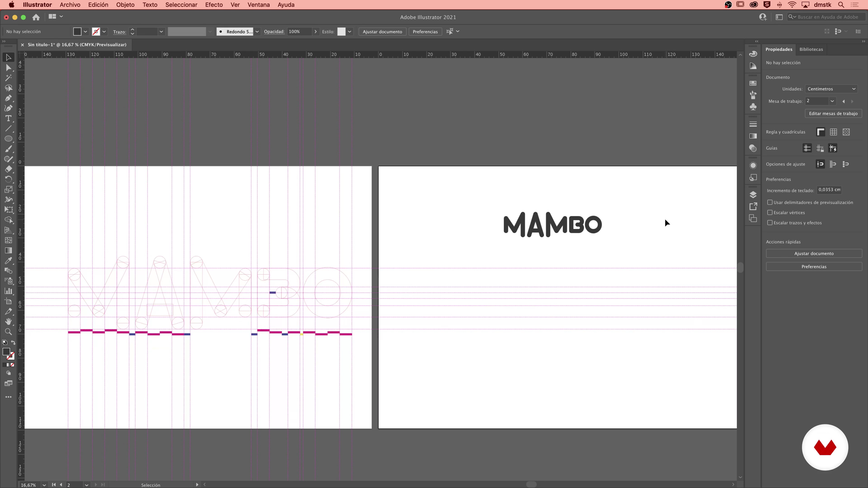Open the Archivo menu
Viewport: 868px width, 488px height.
point(70,5)
